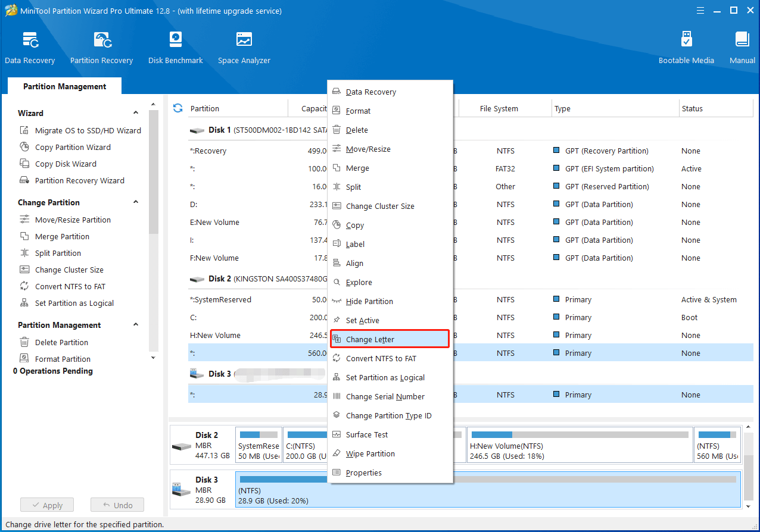Select Format Partition in sidebar
The image size is (760, 532).
click(55, 359)
